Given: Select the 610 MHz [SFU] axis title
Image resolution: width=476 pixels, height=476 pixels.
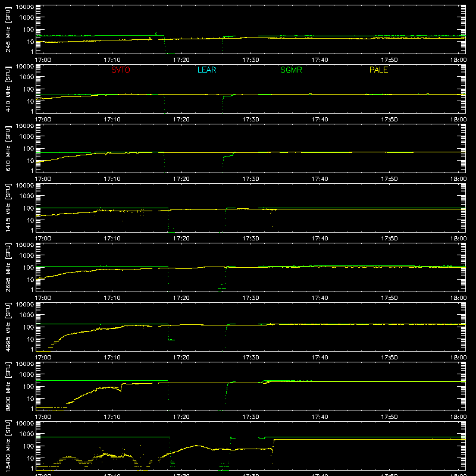Looking at the screenshot, I should [8, 148].
